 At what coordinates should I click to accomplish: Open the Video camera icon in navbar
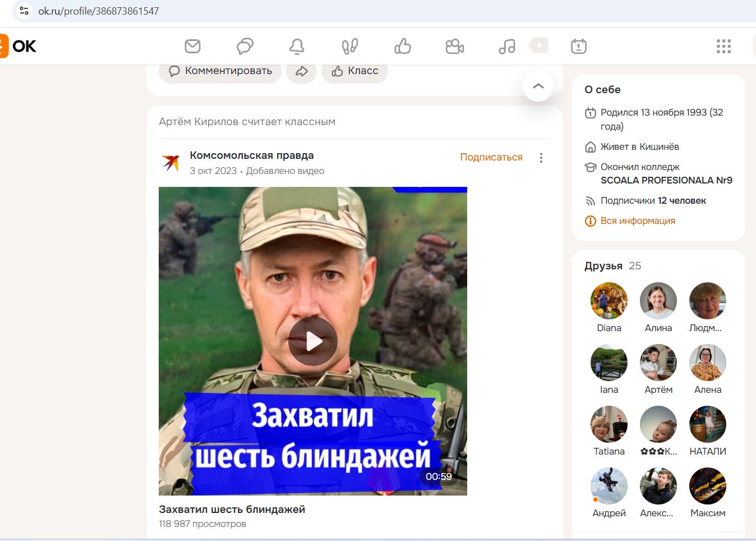point(454,46)
